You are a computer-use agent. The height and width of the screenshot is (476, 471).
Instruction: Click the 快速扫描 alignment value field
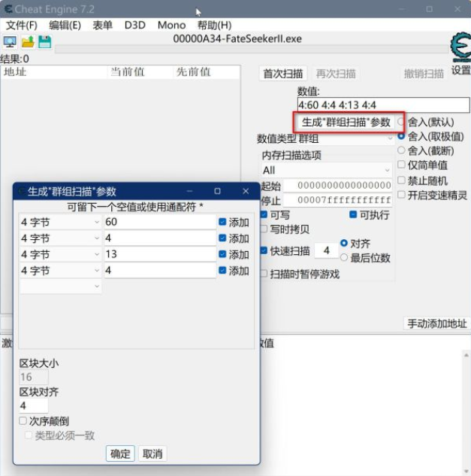click(326, 250)
